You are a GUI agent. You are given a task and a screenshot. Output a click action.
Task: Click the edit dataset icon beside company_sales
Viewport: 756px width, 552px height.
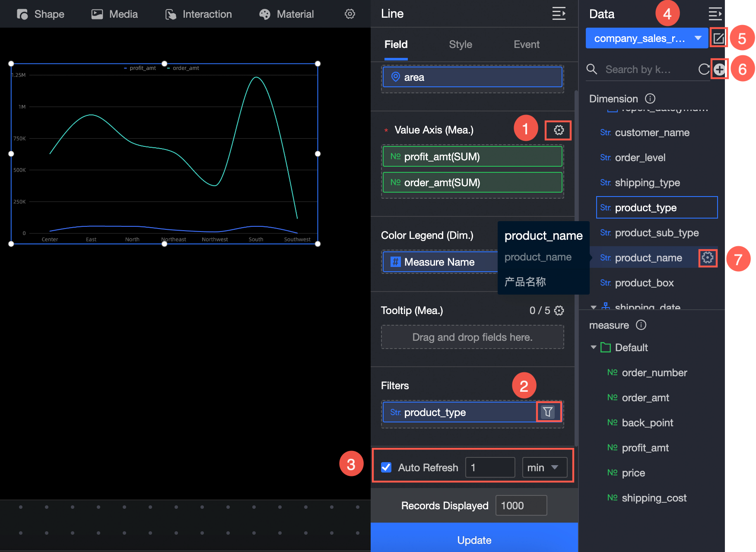pyautogui.click(x=718, y=38)
